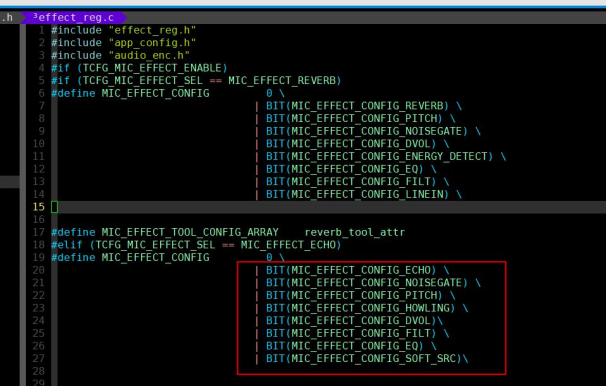This screenshot has width=606, height=386.
Task: Click BIT(MIC_EFFECT_CONFIG_DVOL) on line 24
Action: pos(351,321)
